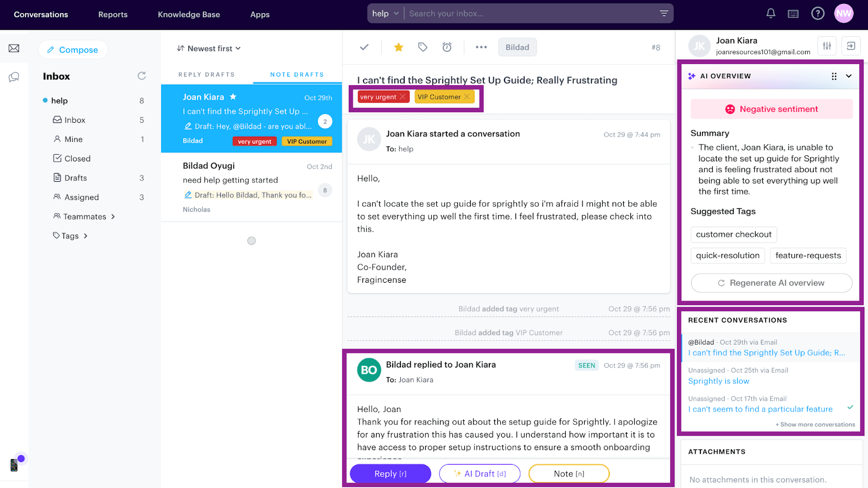The height and width of the screenshot is (488, 868).
Task: Open recent conversation about Sprightly Set Up Guide
Action: 766,353
